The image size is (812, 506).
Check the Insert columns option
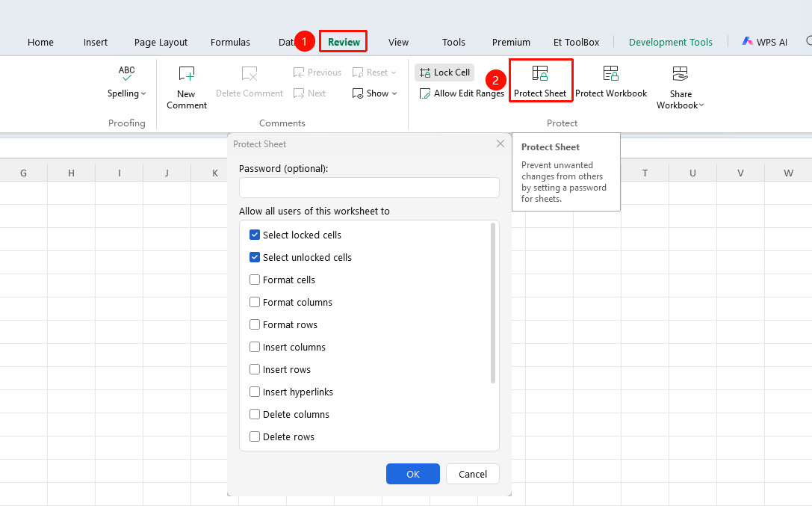[x=255, y=347]
